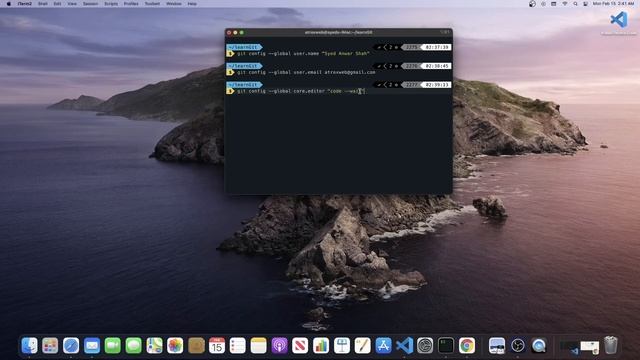Open Pages from the dock
The image size is (640, 360).
(362, 346)
